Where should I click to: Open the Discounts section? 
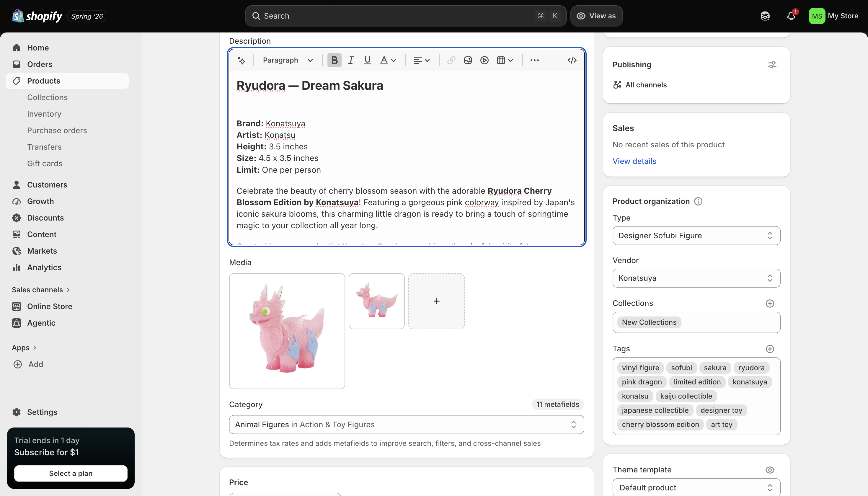coord(67,218)
